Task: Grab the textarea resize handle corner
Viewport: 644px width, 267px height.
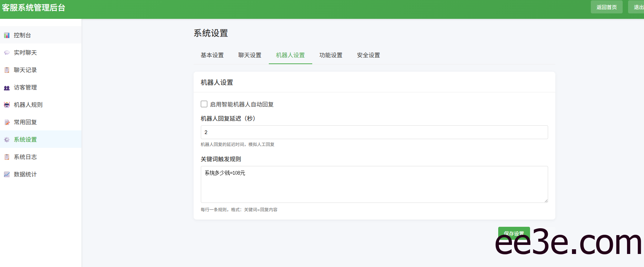Action: pos(546,201)
